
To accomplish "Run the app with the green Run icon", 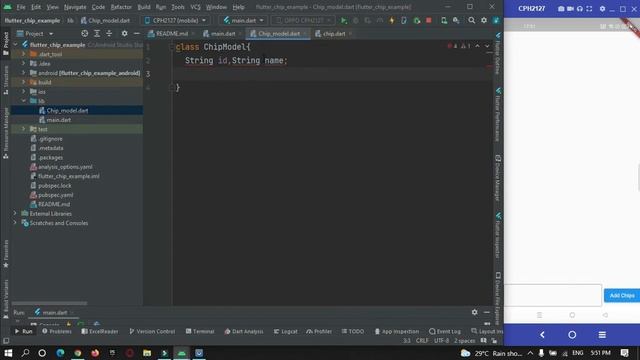I will (344, 20).
